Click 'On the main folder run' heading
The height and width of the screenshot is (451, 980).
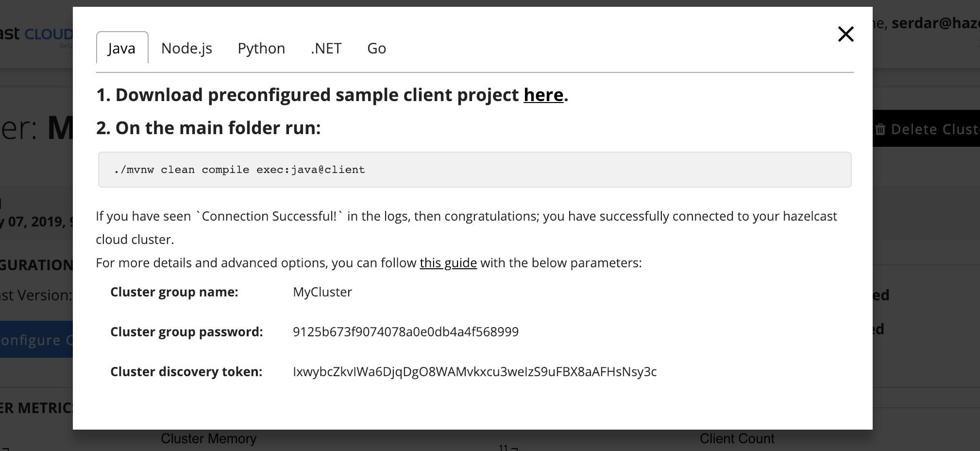208,128
